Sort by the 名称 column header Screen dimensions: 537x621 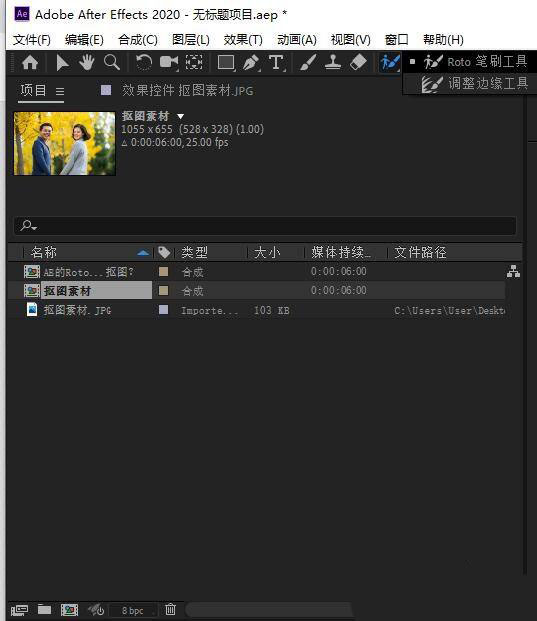(44, 252)
